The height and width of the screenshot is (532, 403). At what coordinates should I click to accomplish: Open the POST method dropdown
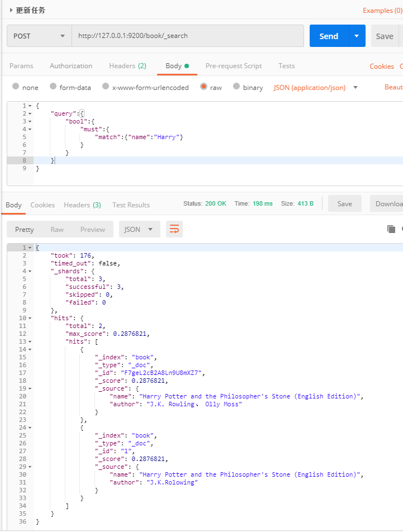click(x=39, y=36)
